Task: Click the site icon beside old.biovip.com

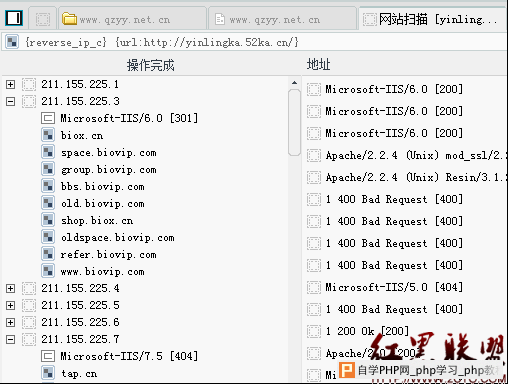Action: click(x=48, y=203)
